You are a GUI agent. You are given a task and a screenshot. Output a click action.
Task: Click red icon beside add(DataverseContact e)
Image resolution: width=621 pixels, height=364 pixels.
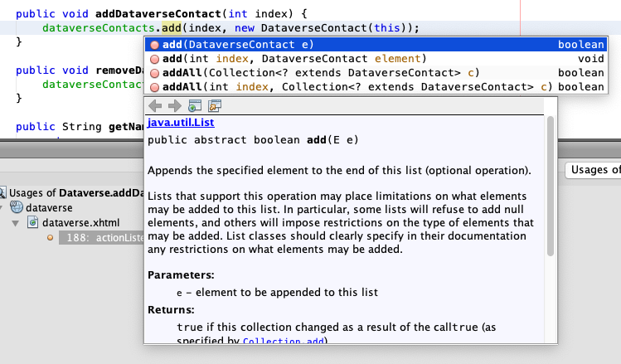155,45
